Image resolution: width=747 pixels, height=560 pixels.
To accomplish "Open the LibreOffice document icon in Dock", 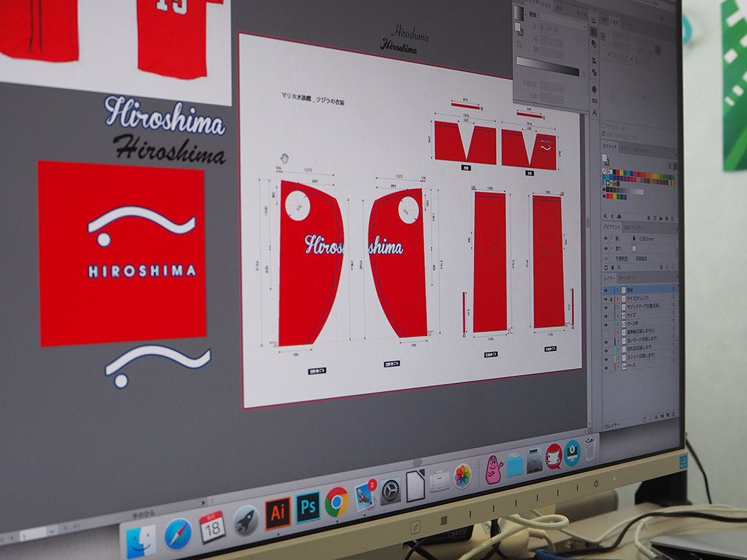I will (x=415, y=487).
